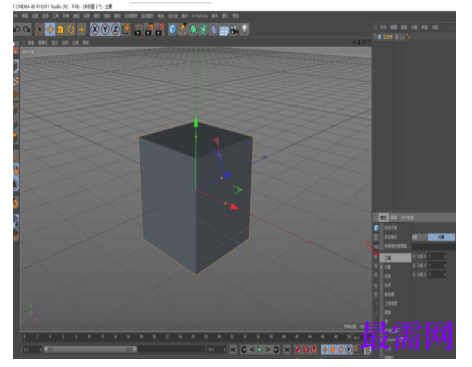Viewport: 472px width, 367px height.
Task: Click the green Y-axis arrow on the gizmo
Action: [x=196, y=122]
